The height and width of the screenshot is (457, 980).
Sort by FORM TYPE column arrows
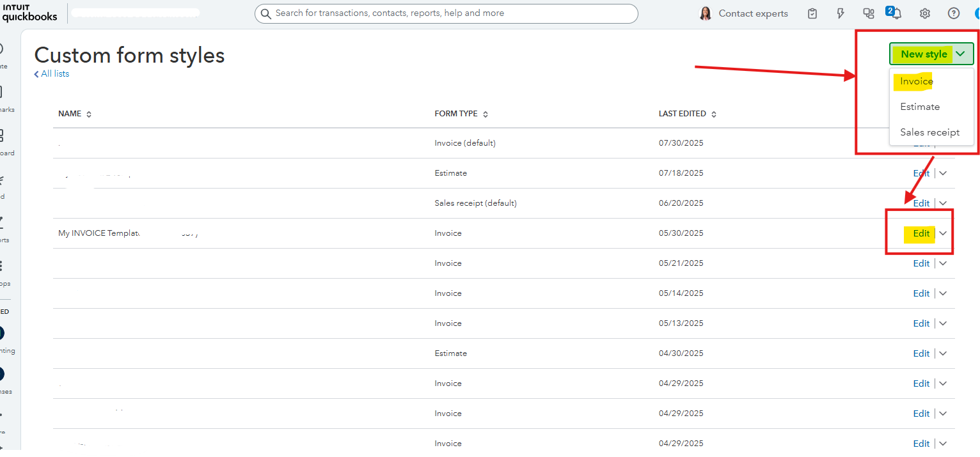486,114
